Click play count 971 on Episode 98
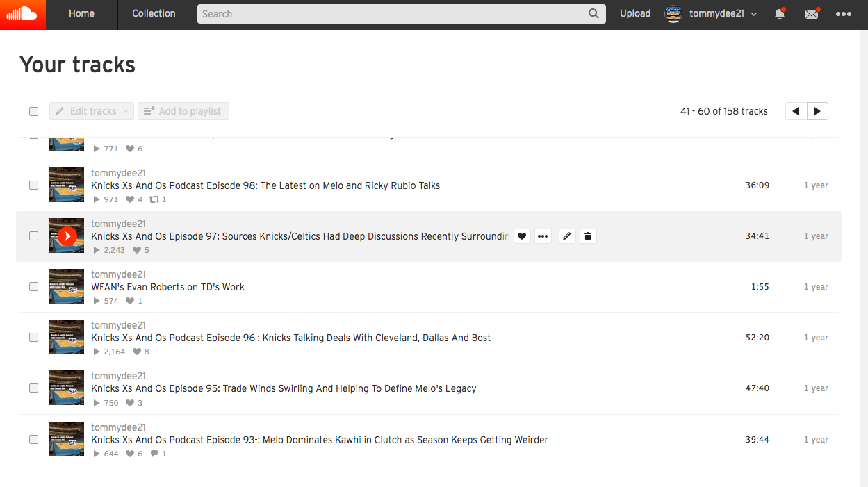The height and width of the screenshot is (487, 868). tap(106, 199)
